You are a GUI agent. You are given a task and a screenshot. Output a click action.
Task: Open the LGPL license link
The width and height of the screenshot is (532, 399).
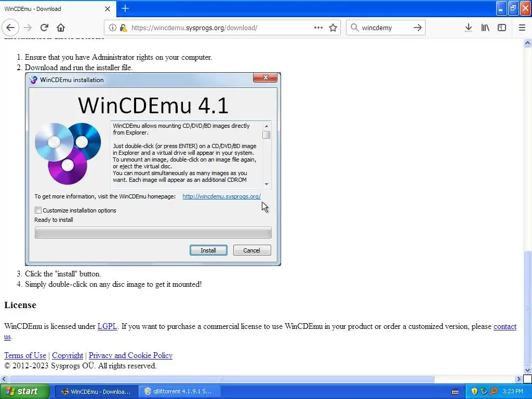pos(107,326)
